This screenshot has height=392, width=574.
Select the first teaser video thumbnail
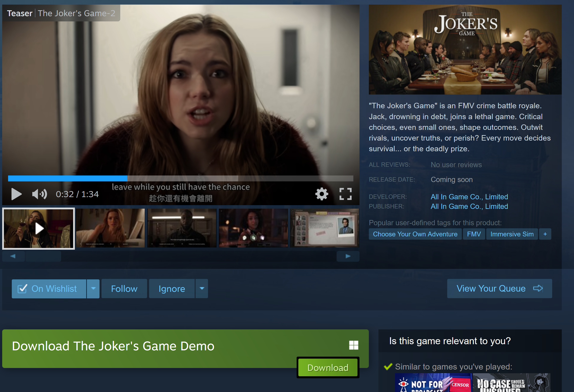pyautogui.click(x=39, y=229)
